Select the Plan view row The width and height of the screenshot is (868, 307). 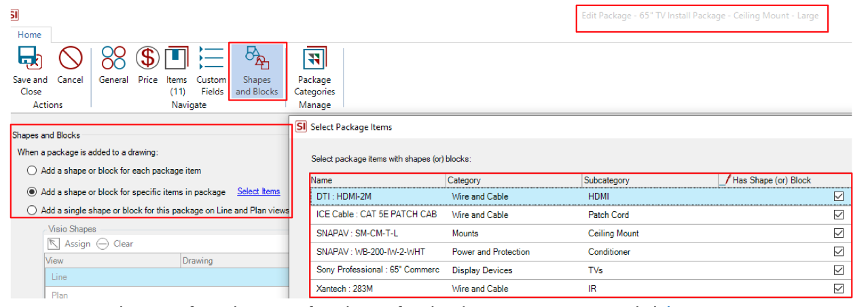coord(167,295)
